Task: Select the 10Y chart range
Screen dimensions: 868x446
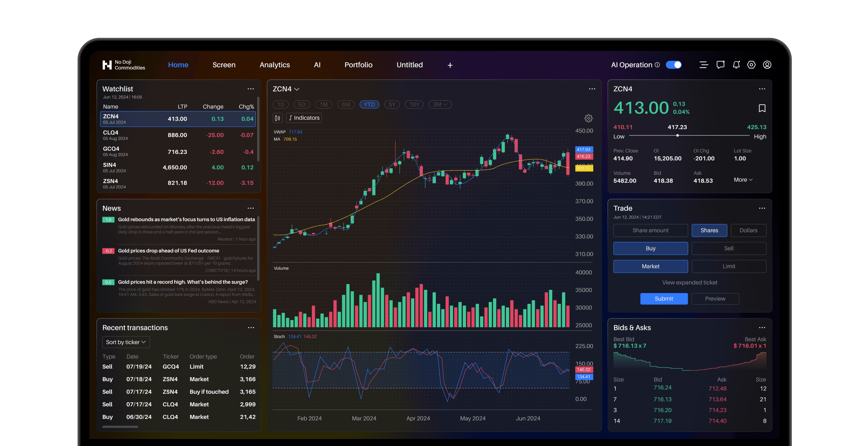Action: [414, 105]
